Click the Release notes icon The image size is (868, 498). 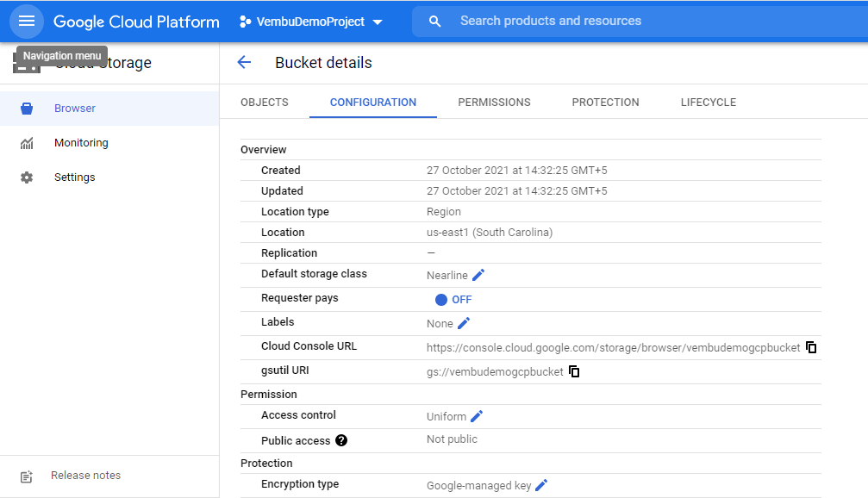pos(27,476)
